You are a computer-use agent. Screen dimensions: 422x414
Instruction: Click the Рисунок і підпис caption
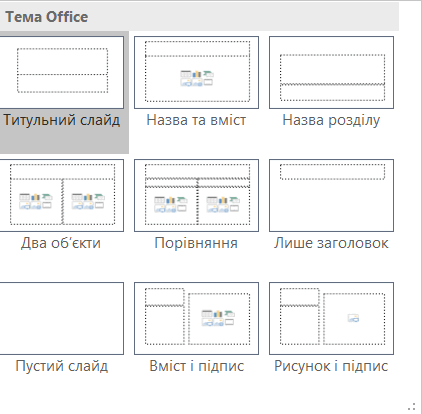tap(331, 366)
